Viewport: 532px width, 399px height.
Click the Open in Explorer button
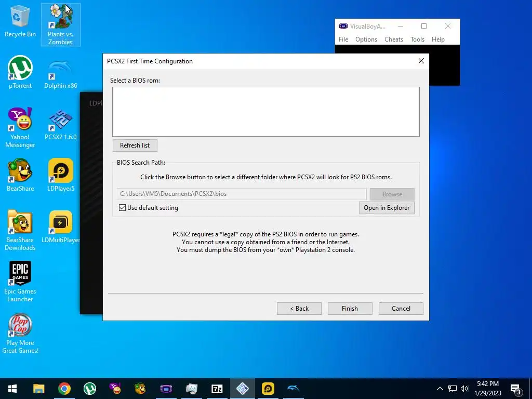(387, 208)
